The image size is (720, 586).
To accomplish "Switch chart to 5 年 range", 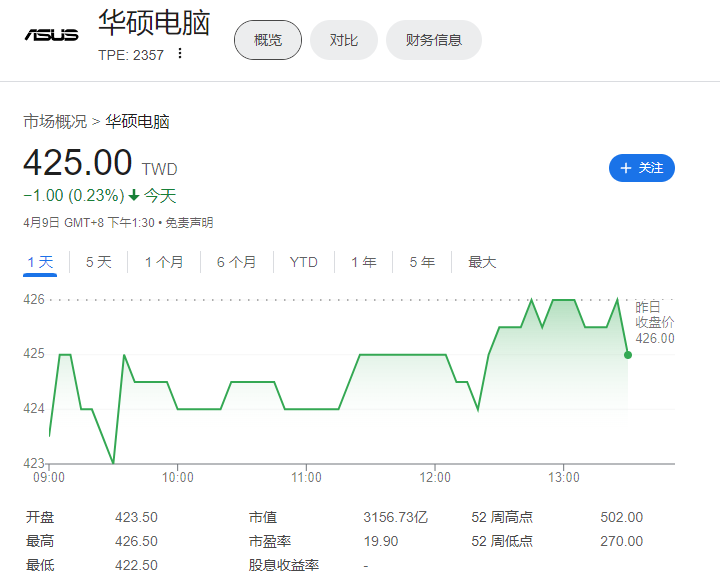I will click(x=422, y=262).
